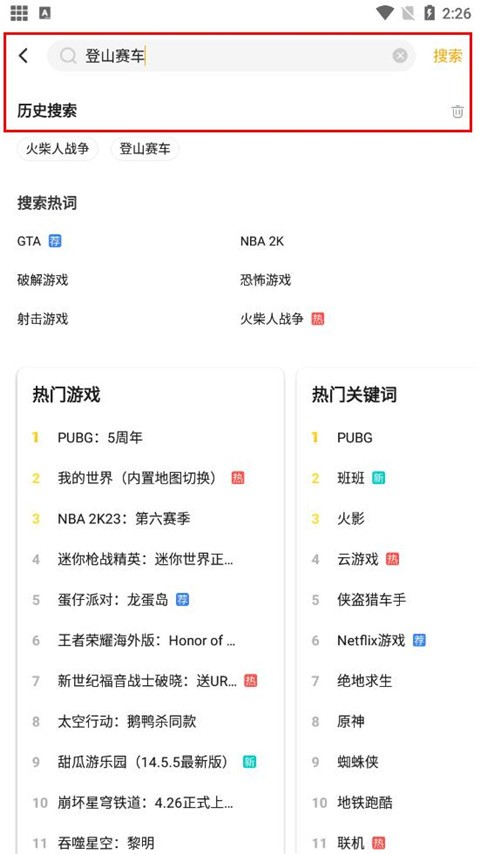This screenshot has height=854, width=480.
Task: Choose the NBA 2K hot search term
Action: tap(262, 241)
